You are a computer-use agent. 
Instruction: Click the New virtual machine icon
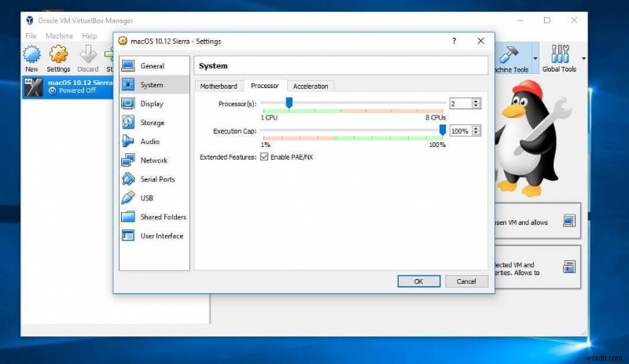pyautogui.click(x=31, y=54)
